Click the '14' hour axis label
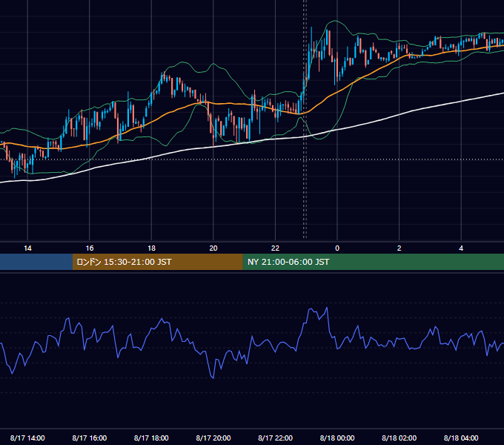The width and height of the screenshot is (504, 445). [x=27, y=248]
